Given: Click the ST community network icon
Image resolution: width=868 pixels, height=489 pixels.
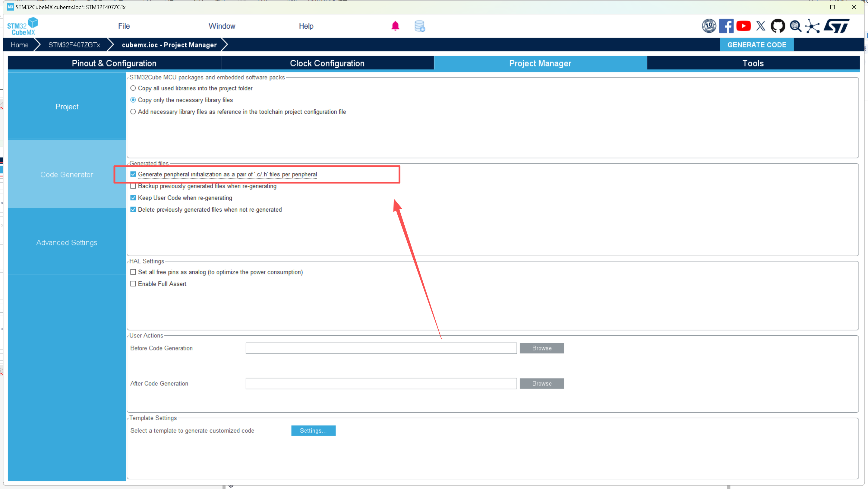Looking at the screenshot, I should click(813, 26).
